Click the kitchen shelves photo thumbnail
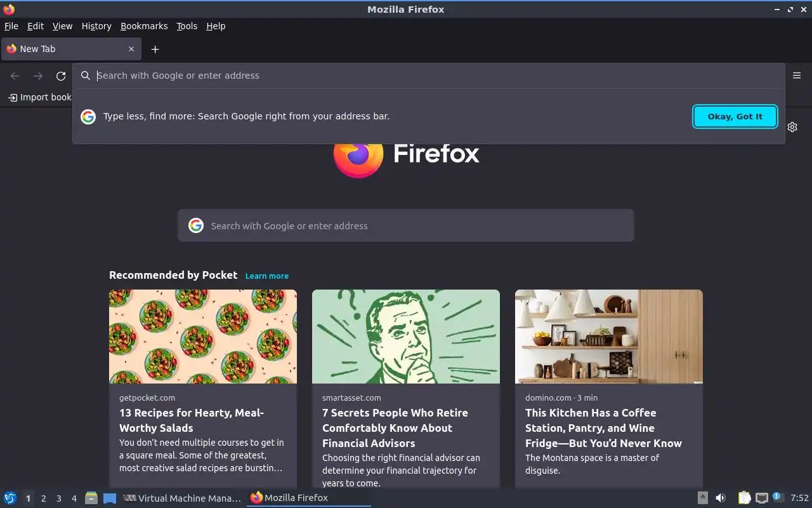The height and width of the screenshot is (508, 812). (x=609, y=337)
